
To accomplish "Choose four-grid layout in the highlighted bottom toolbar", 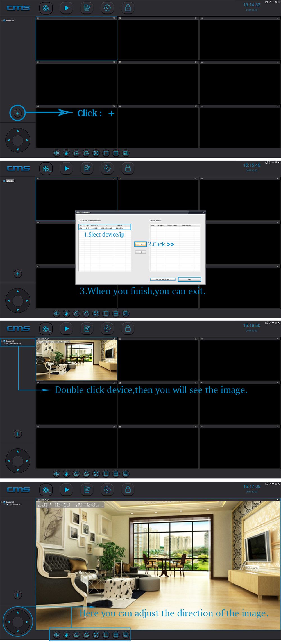I will point(116,635).
